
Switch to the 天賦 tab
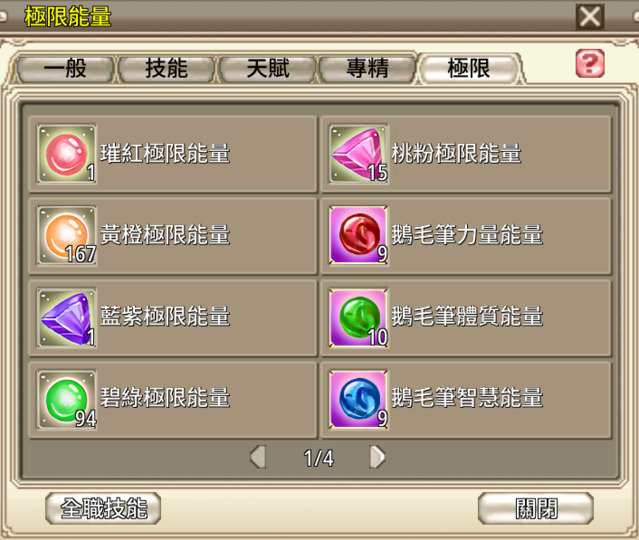[267, 68]
